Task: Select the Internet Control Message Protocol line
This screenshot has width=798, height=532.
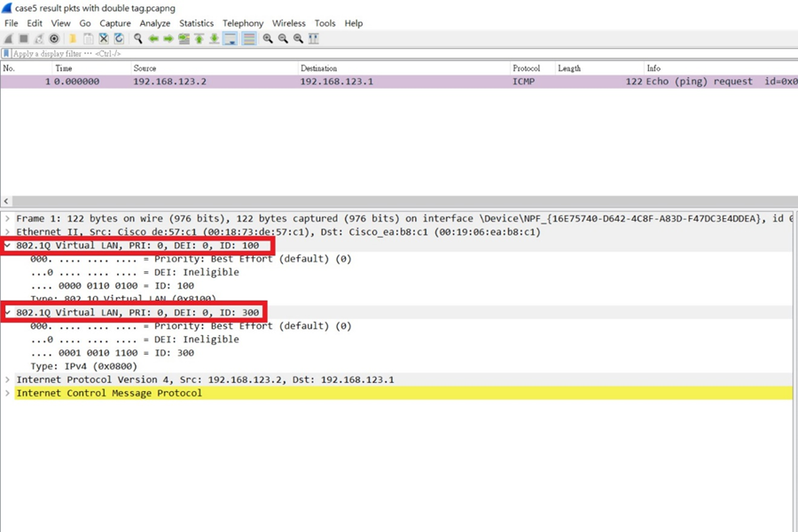Action: tap(403, 393)
